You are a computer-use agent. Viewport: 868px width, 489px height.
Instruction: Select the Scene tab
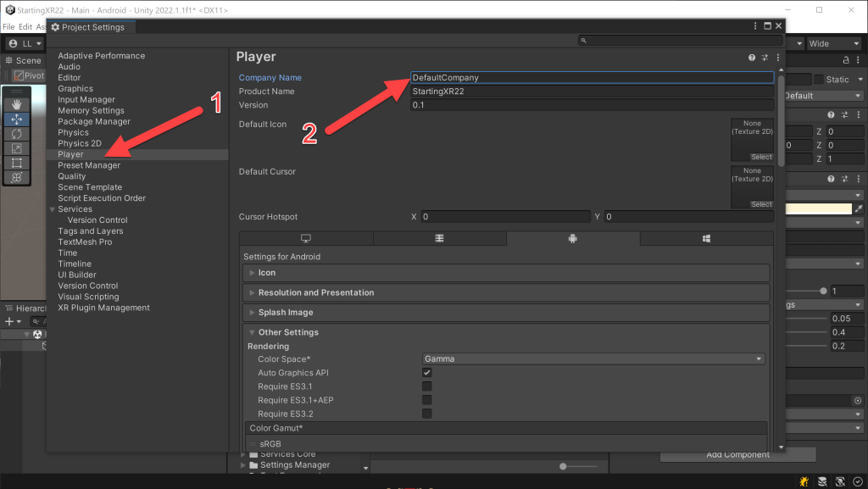pyautogui.click(x=23, y=60)
